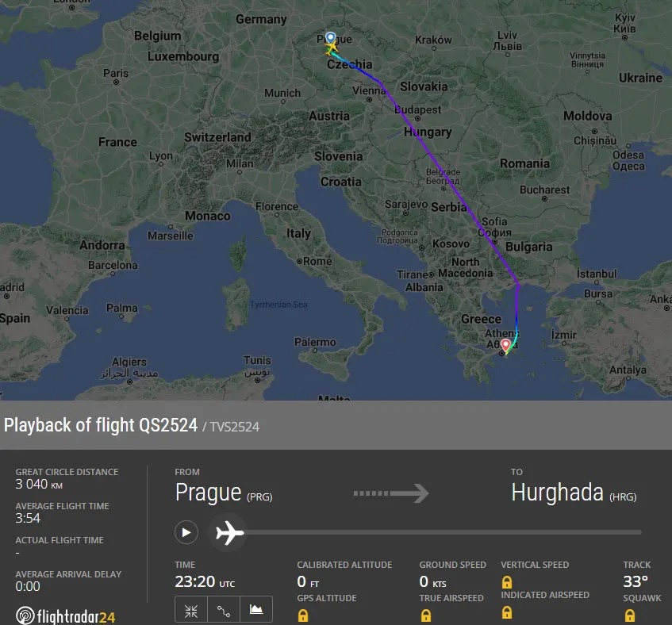Viewport: 672px width, 625px height.
Task: Click the altitude graph chart icon
Action: coord(256,610)
